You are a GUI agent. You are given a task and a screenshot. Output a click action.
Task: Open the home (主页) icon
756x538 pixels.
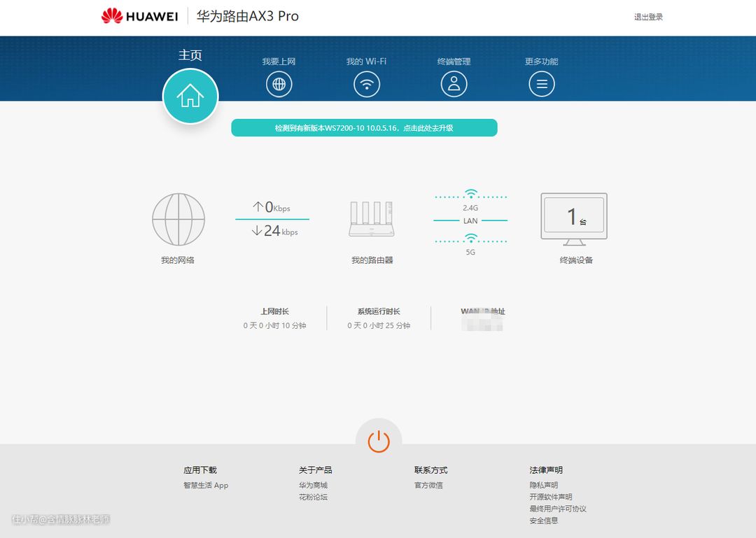coord(190,96)
